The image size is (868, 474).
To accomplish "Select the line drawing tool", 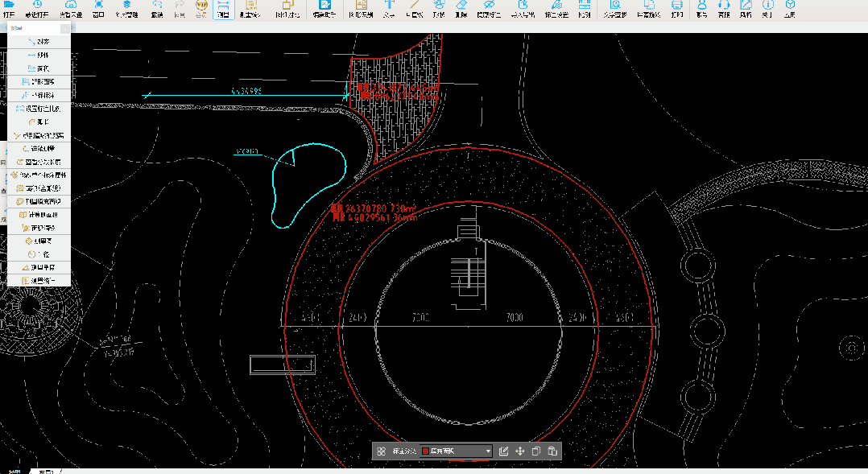I will [414, 9].
